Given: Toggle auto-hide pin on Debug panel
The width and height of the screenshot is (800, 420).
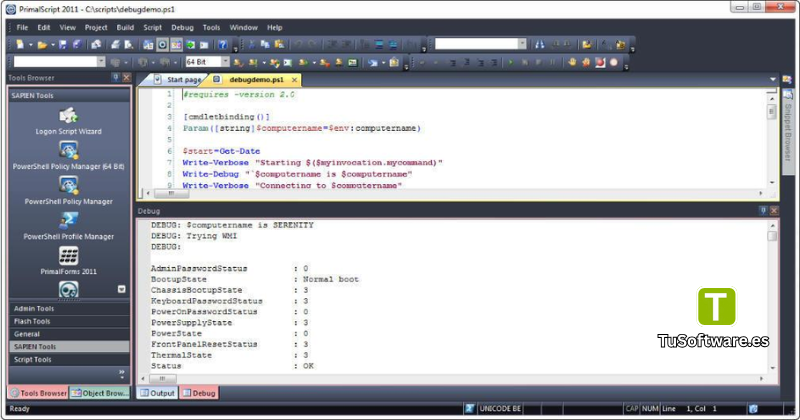Looking at the screenshot, I should [x=763, y=210].
